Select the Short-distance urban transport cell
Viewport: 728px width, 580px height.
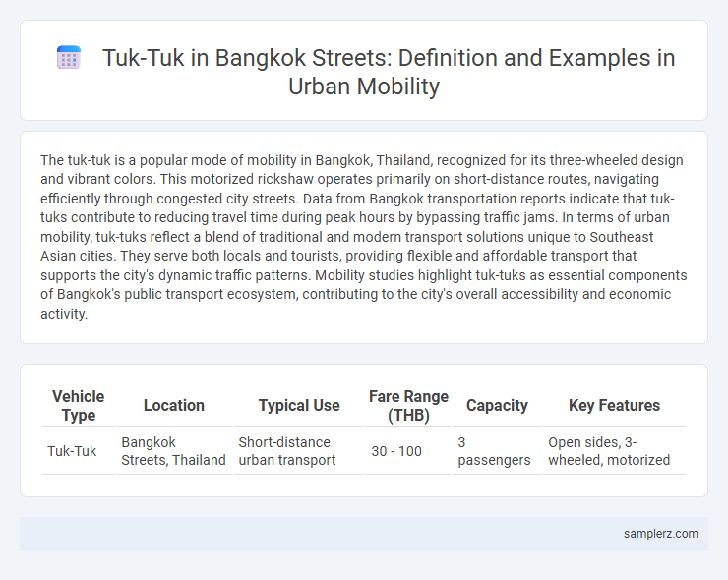tap(299, 451)
